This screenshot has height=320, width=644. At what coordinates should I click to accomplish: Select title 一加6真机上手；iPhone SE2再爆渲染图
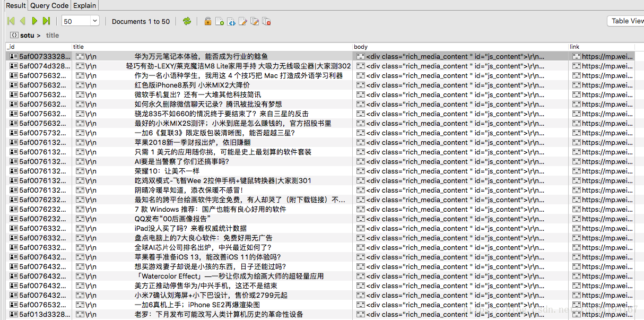point(197,305)
